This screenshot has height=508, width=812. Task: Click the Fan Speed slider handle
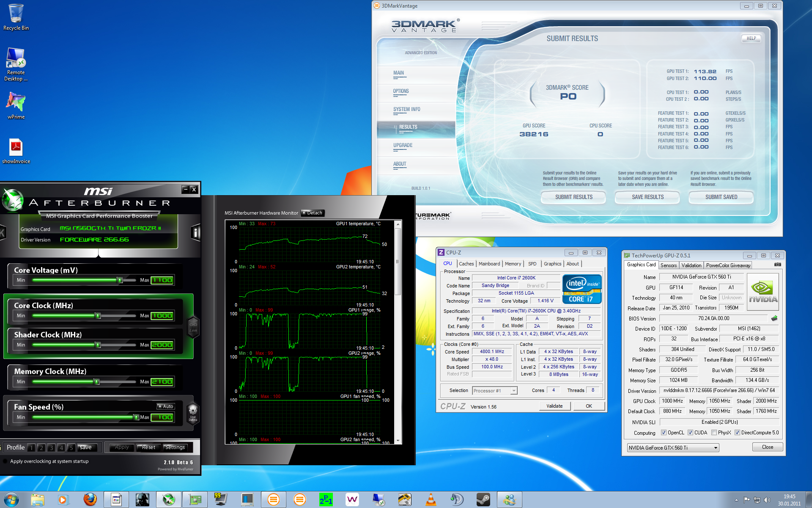(136, 417)
